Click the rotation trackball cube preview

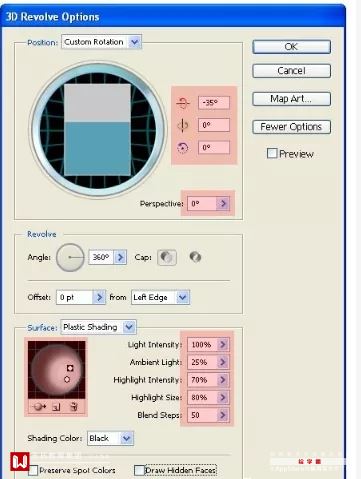pos(98,131)
